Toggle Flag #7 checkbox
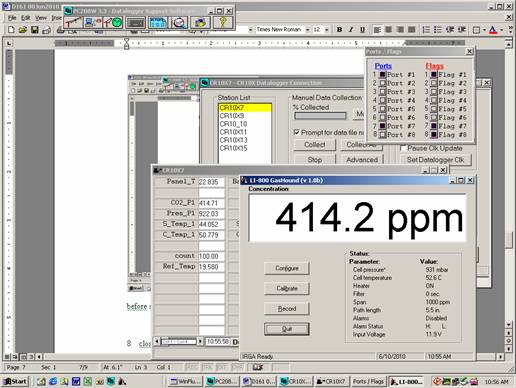 433,126
